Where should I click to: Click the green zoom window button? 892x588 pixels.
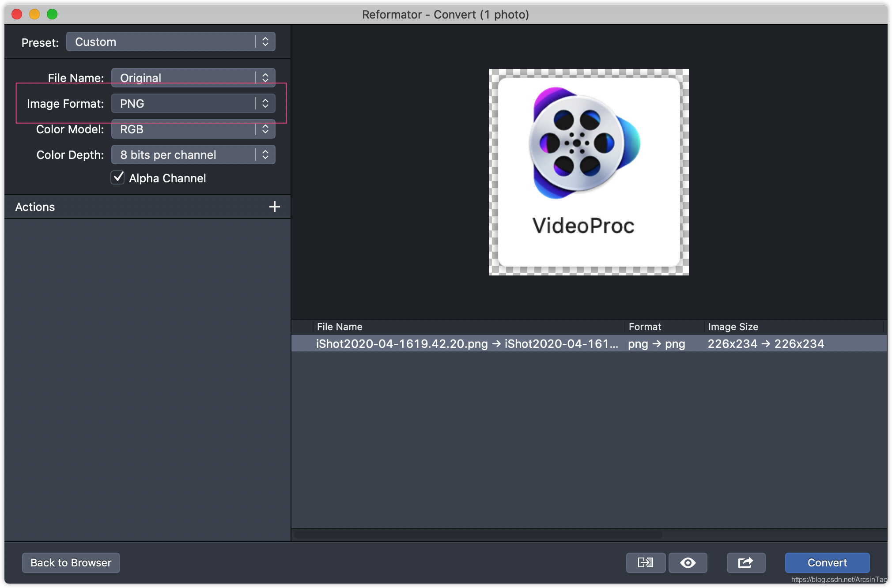tap(52, 14)
